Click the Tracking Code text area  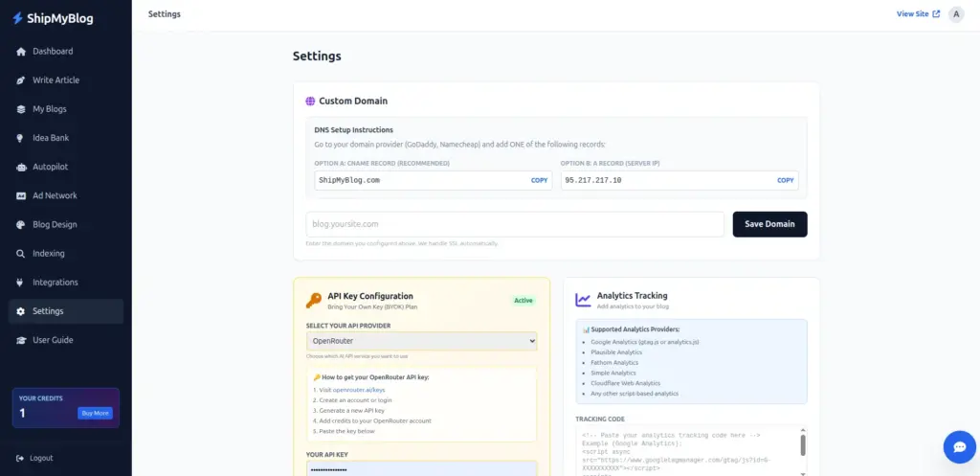tap(691, 451)
